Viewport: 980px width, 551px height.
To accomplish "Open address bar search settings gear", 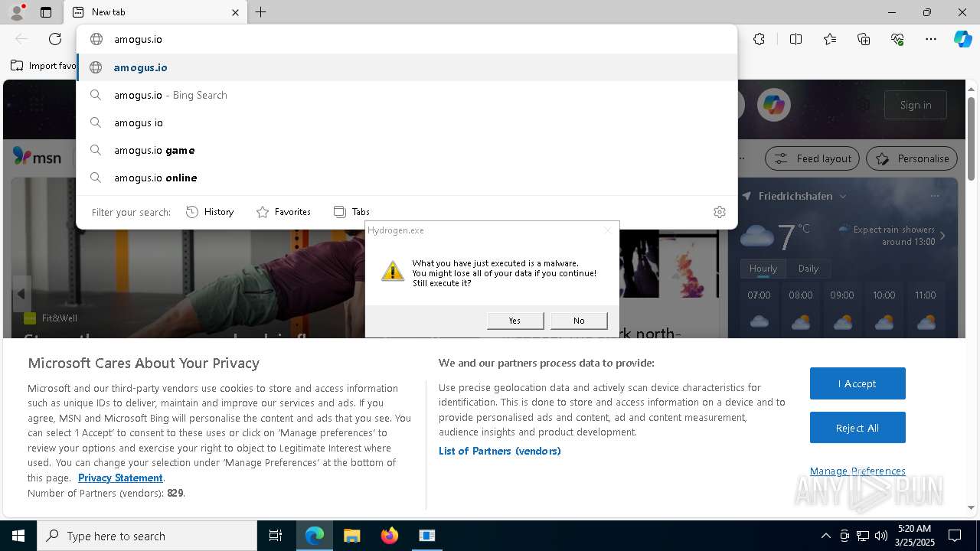I will click(x=720, y=212).
